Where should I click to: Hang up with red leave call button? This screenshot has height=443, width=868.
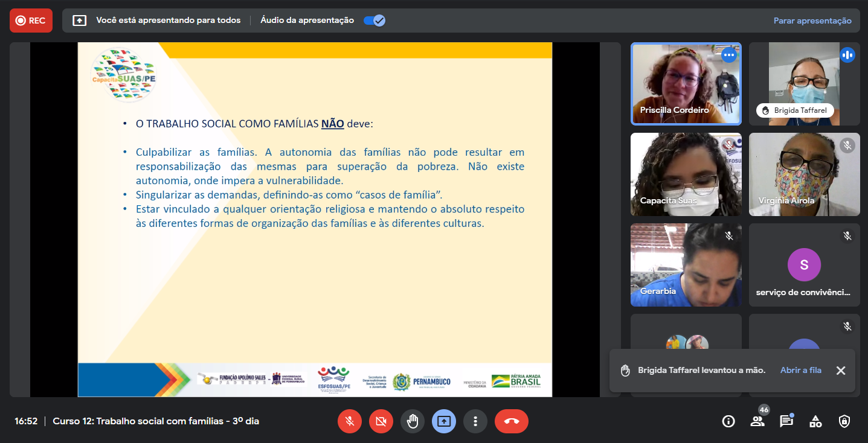[x=511, y=421]
